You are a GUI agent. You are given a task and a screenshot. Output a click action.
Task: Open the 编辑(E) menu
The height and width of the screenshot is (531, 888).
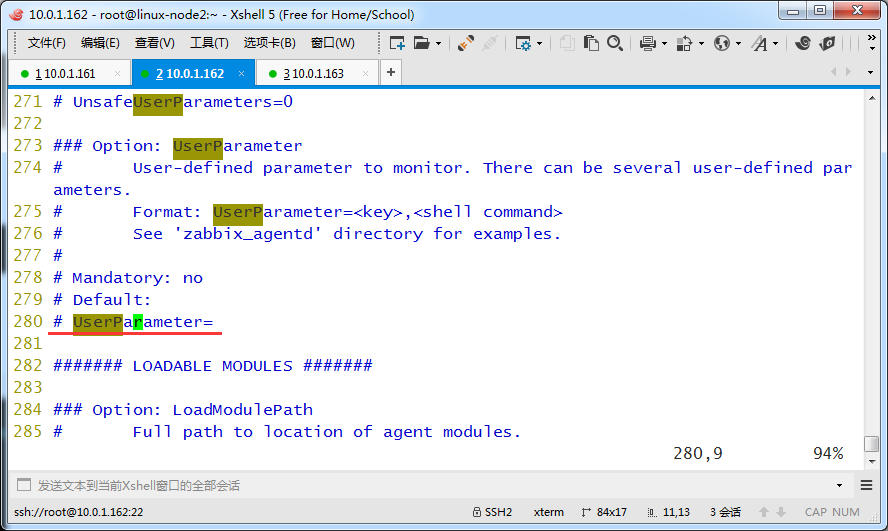coord(100,43)
